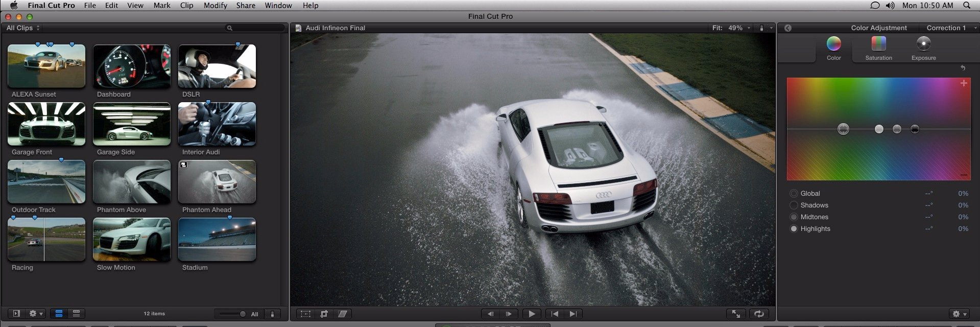Click the browser search field
980x327 pixels.
255,28
